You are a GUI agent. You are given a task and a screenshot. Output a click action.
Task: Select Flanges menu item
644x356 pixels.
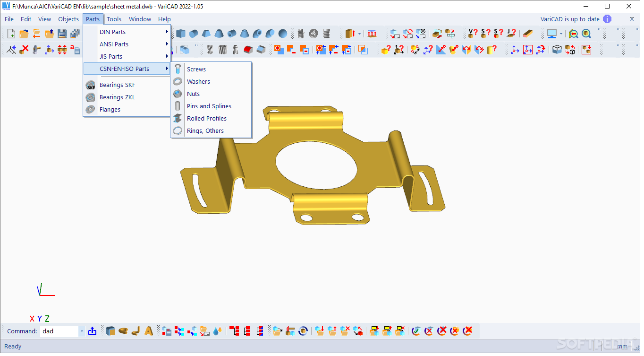[127, 109]
